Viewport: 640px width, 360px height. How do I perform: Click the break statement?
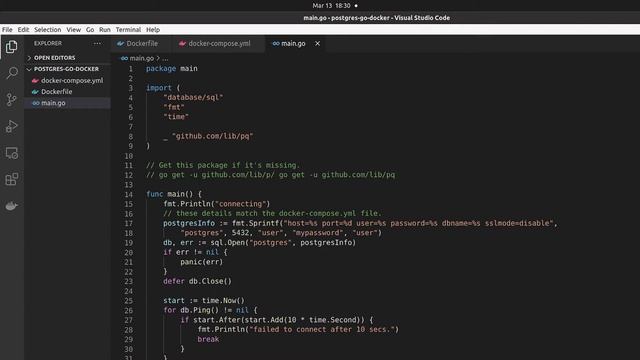[x=208, y=339]
